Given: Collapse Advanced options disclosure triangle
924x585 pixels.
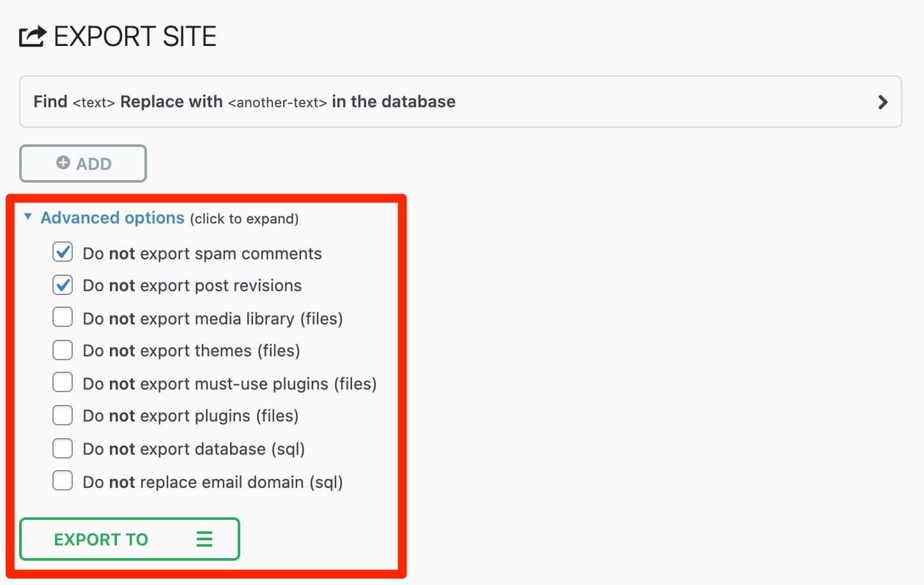Looking at the screenshot, I should [28, 217].
